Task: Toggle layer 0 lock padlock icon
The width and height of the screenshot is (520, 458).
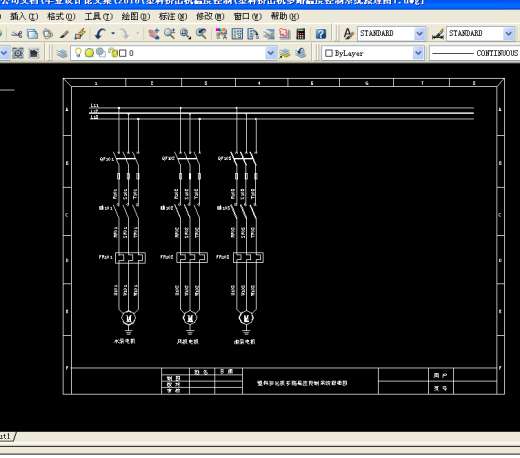Action: [113, 53]
